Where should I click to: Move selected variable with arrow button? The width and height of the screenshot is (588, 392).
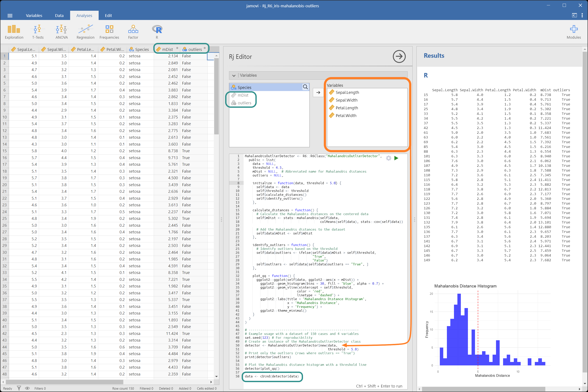(x=318, y=93)
